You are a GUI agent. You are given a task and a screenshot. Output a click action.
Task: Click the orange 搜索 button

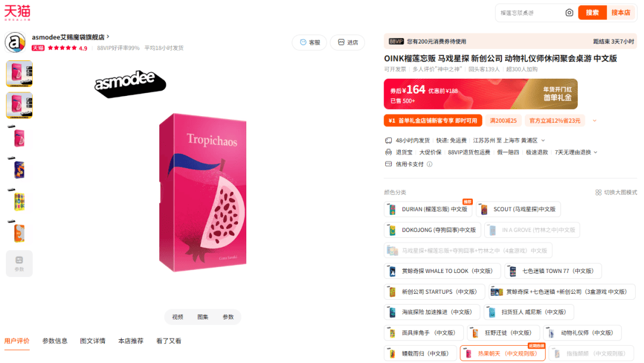click(x=592, y=13)
